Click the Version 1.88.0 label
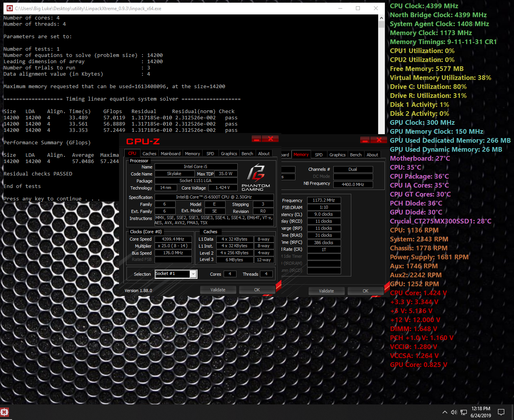Viewport: 514px width, 420px height. [x=138, y=291]
